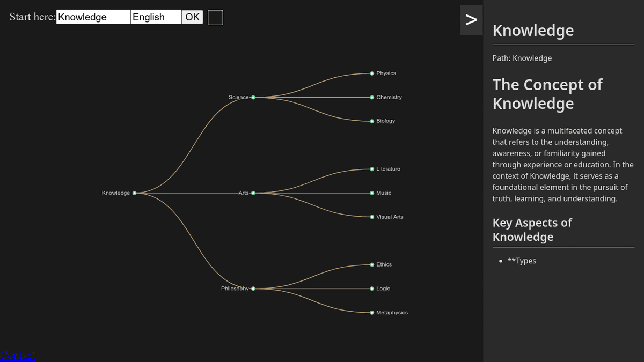Click the Key Aspects of Knowledge heading

pos(532,230)
